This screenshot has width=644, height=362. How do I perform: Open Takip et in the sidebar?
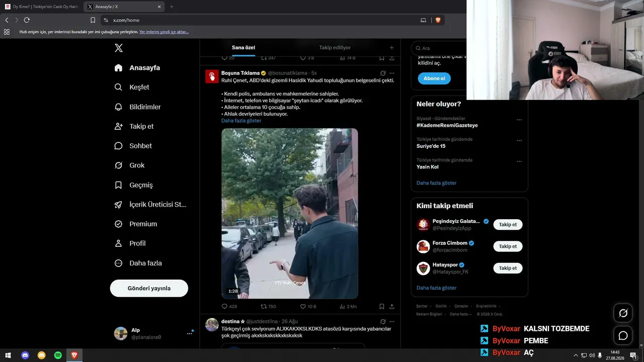134,126
